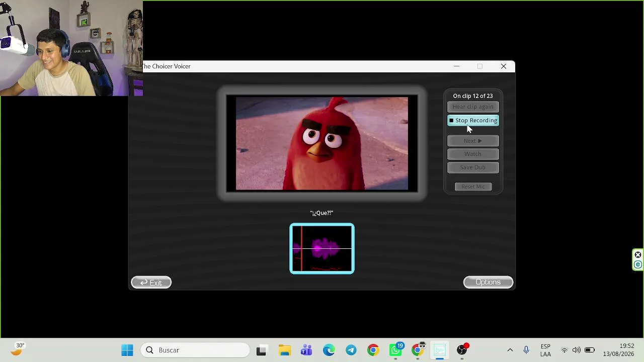Open the Windows Start menu
644x362 pixels.
[x=127, y=350]
